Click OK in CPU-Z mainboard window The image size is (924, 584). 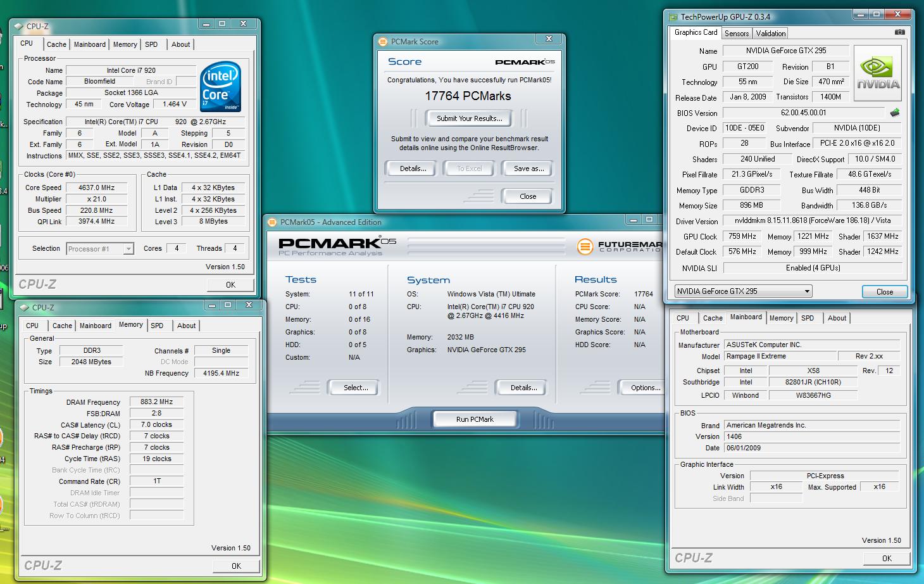coord(887,559)
